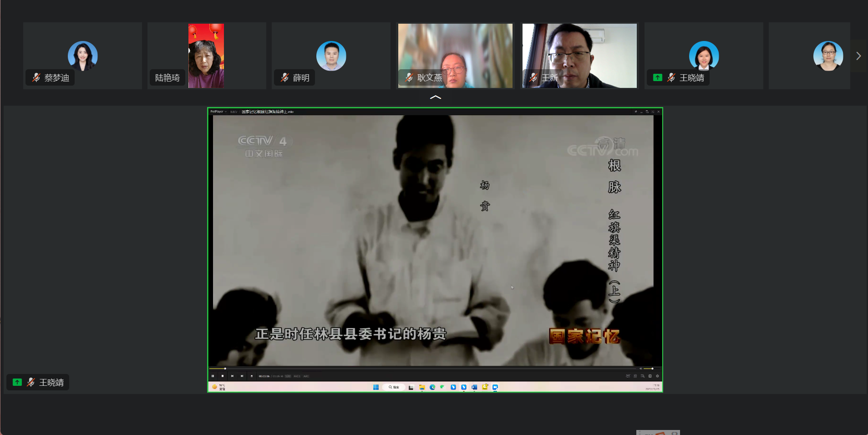
Task: Click the muted microphone icon next to 王新
Action: pyautogui.click(x=533, y=78)
